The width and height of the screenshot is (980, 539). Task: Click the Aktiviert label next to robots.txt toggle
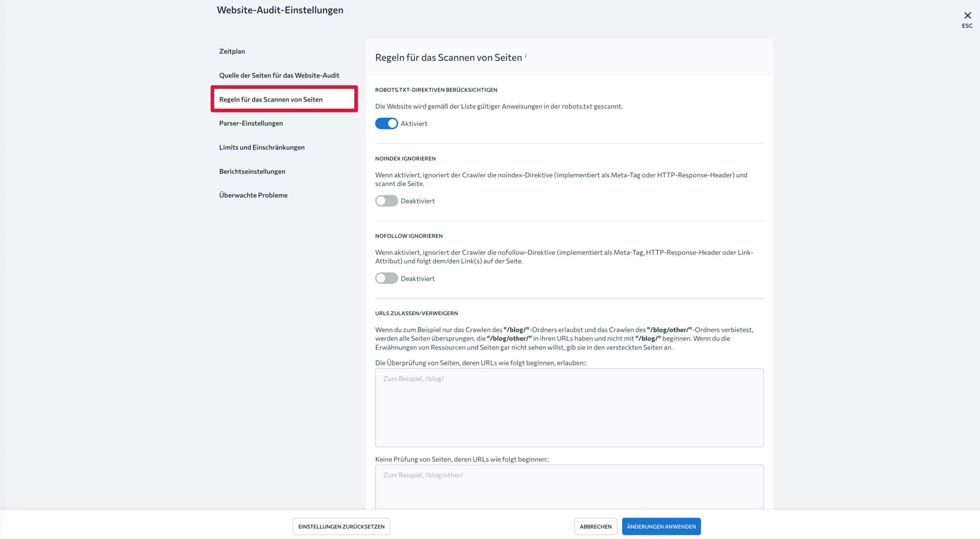pos(414,124)
